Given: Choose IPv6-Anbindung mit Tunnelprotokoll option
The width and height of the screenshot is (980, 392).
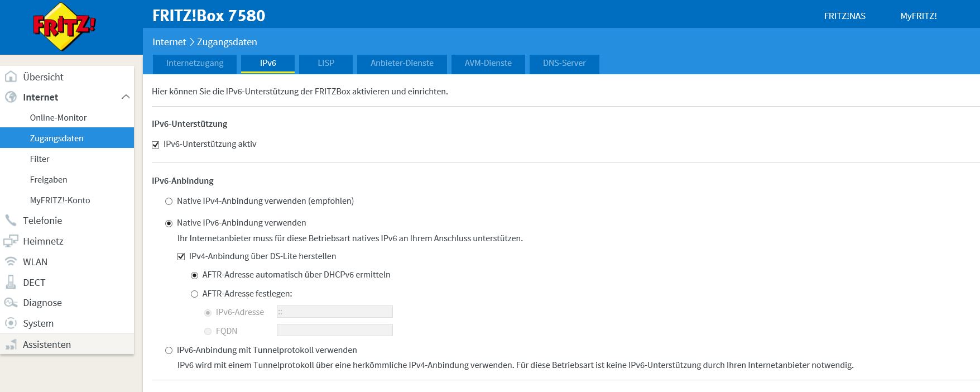Looking at the screenshot, I should click(169, 351).
